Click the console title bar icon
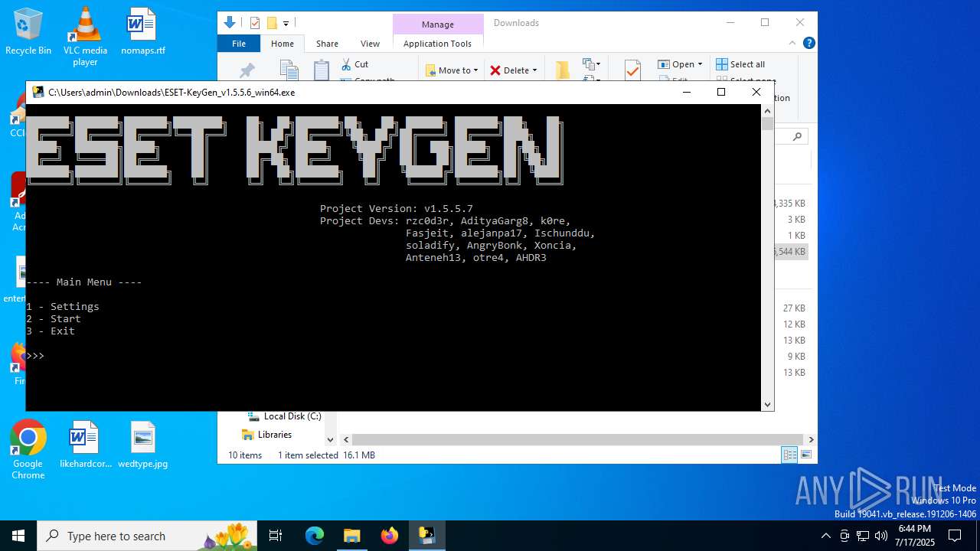This screenshot has height=551, width=980. [x=38, y=92]
